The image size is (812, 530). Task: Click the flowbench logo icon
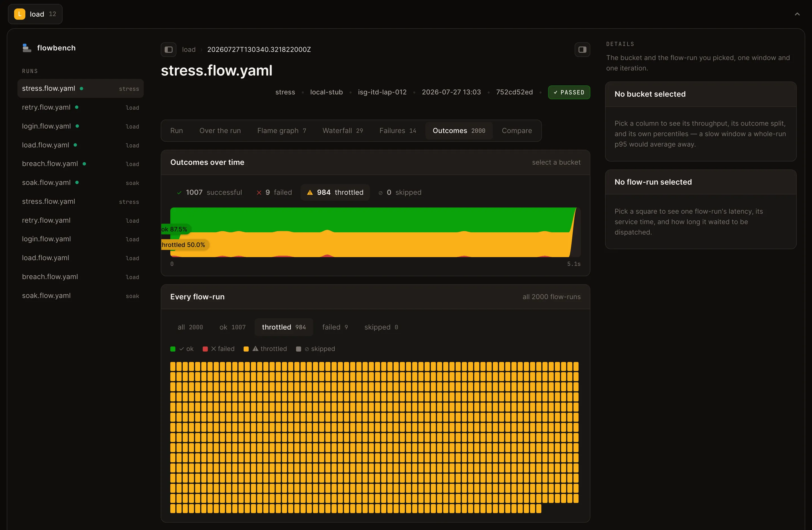coord(27,48)
